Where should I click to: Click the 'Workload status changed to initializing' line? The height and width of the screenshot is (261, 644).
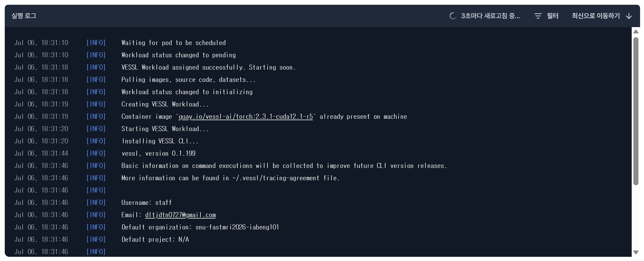click(x=187, y=92)
